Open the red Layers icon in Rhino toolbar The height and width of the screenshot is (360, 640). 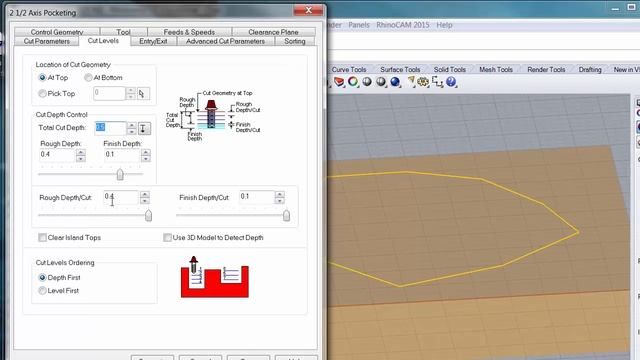coord(339,82)
